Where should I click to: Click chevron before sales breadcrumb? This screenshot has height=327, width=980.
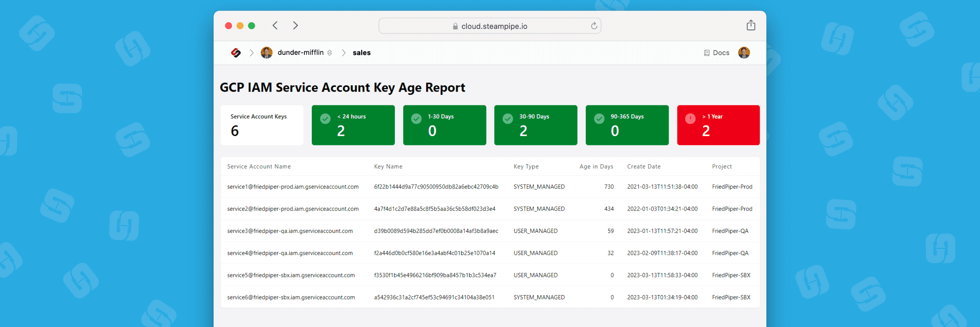tap(343, 53)
